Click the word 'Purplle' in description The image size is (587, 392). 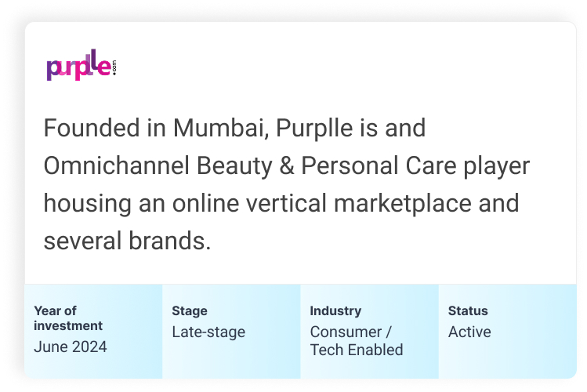(x=314, y=128)
